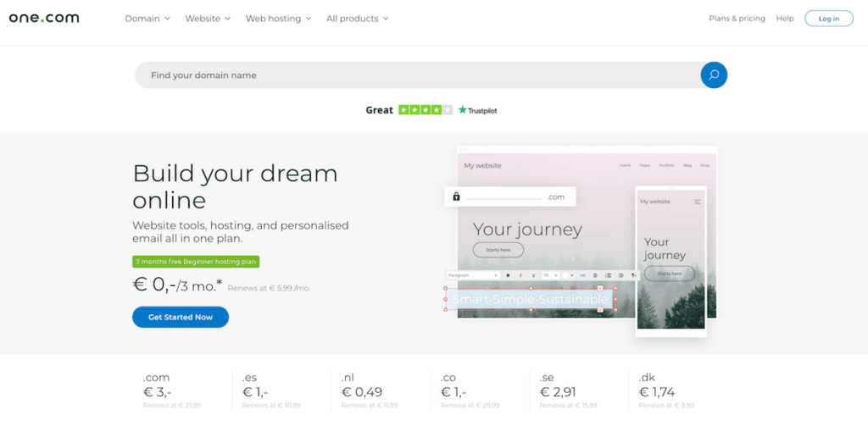The width and height of the screenshot is (868, 426).
Task: Open the Paragraph style dropdown in illustration
Action: (x=473, y=275)
